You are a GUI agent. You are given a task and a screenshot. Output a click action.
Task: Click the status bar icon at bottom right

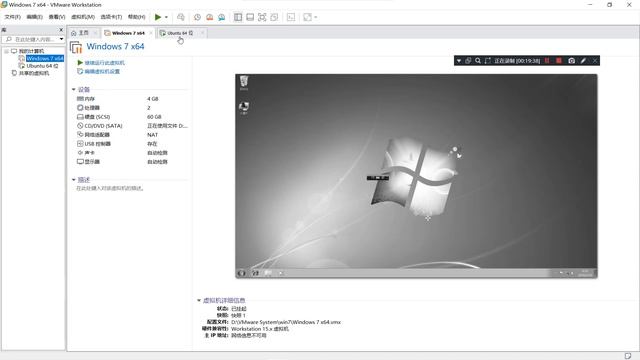click(628, 356)
